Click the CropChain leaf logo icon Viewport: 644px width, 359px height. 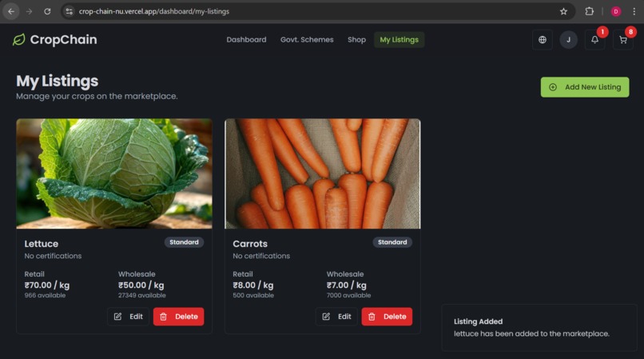19,39
